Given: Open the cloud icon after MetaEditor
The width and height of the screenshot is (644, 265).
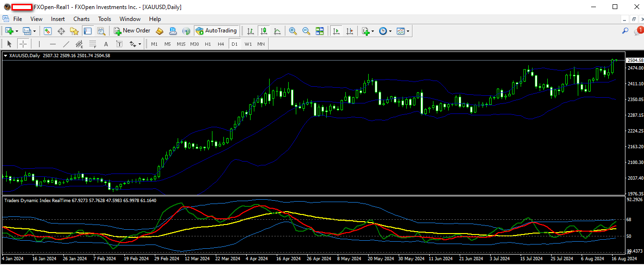Looking at the screenshot, I should 173,31.
